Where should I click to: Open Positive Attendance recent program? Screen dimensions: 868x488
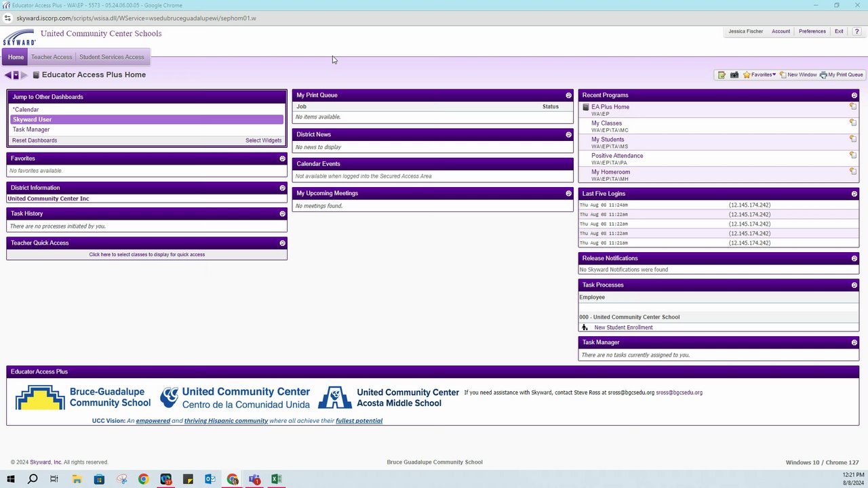pyautogui.click(x=617, y=156)
